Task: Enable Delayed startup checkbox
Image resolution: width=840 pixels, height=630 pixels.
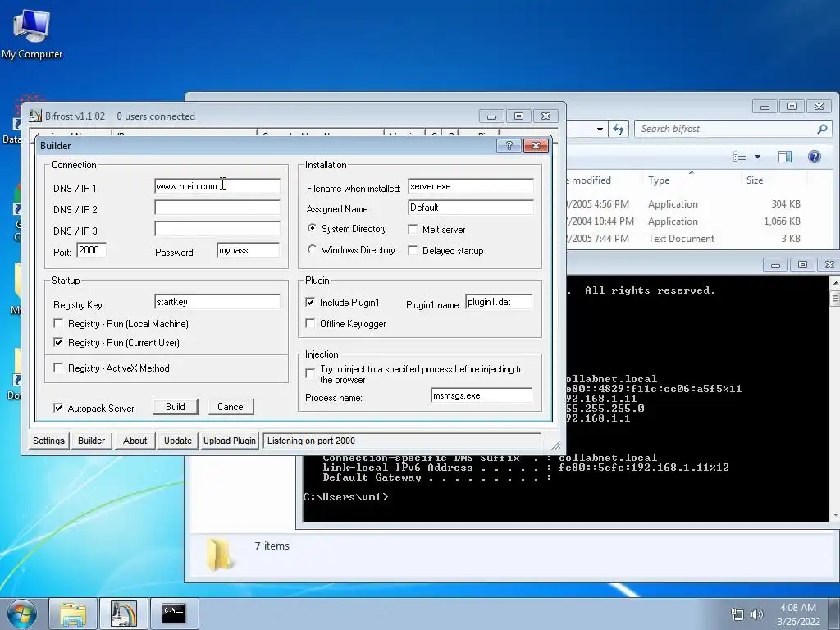Action: (413, 250)
